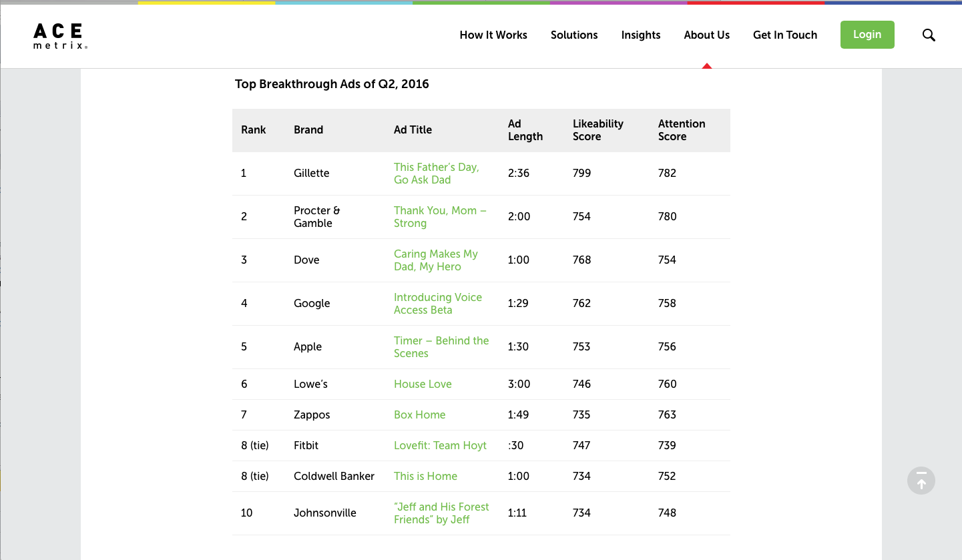962x560 pixels.
Task: Click the Ad Length column header
Action: pos(525,130)
